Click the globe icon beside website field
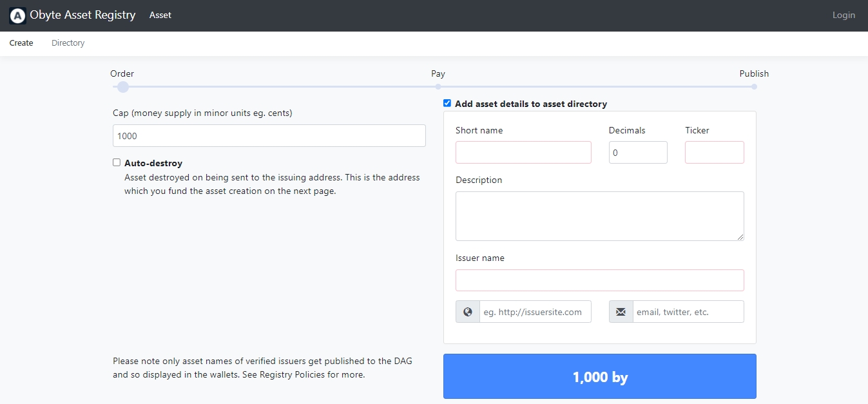This screenshot has width=868, height=404. (468, 312)
